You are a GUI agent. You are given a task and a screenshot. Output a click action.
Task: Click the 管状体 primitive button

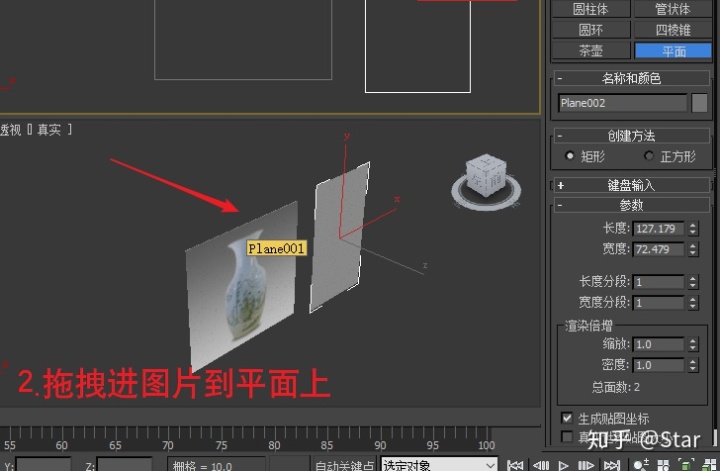(x=673, y=9)
